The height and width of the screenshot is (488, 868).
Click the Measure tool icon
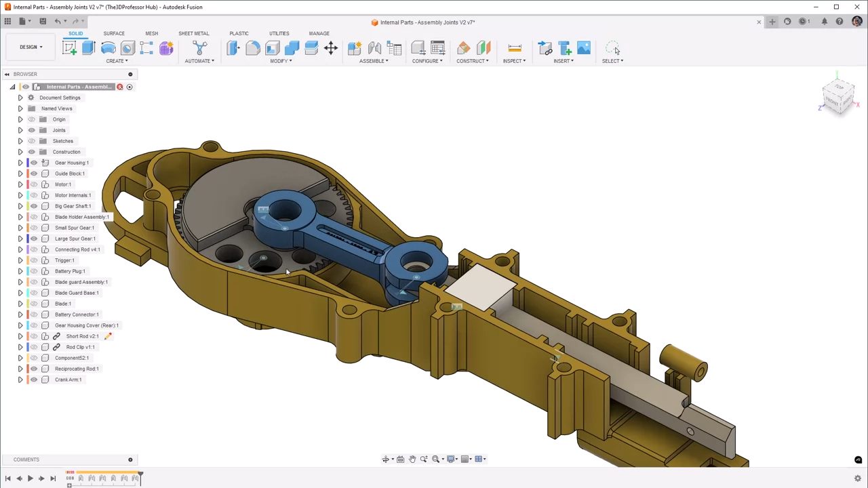pyautogui.click(x=514, y=48)
